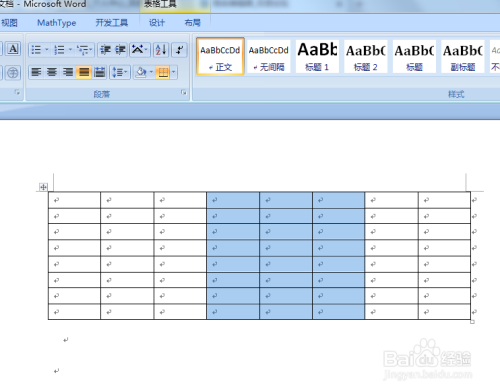Open the shading color dropdown arrow
500x392 pixels.
(151, 72)
